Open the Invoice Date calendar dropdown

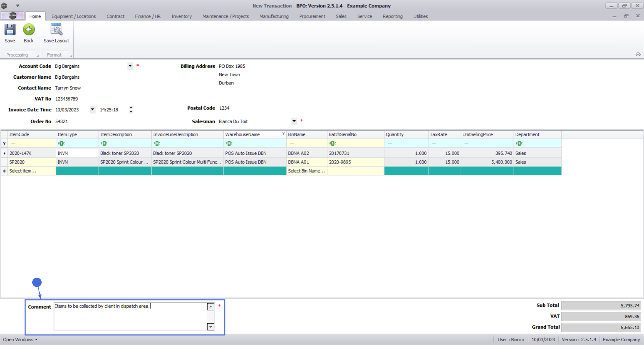point(93,110)
